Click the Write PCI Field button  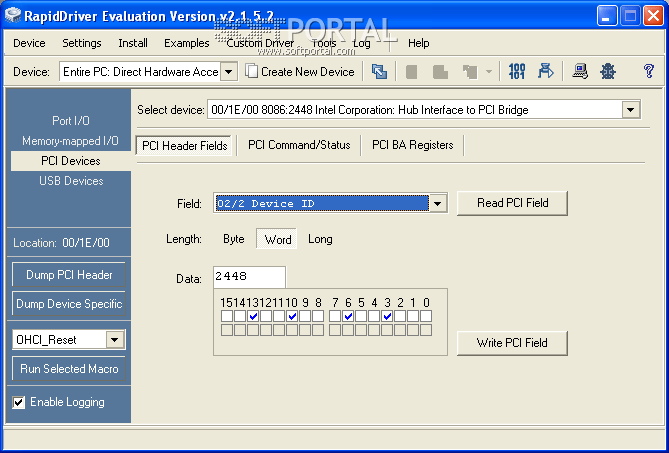[512, 343]
